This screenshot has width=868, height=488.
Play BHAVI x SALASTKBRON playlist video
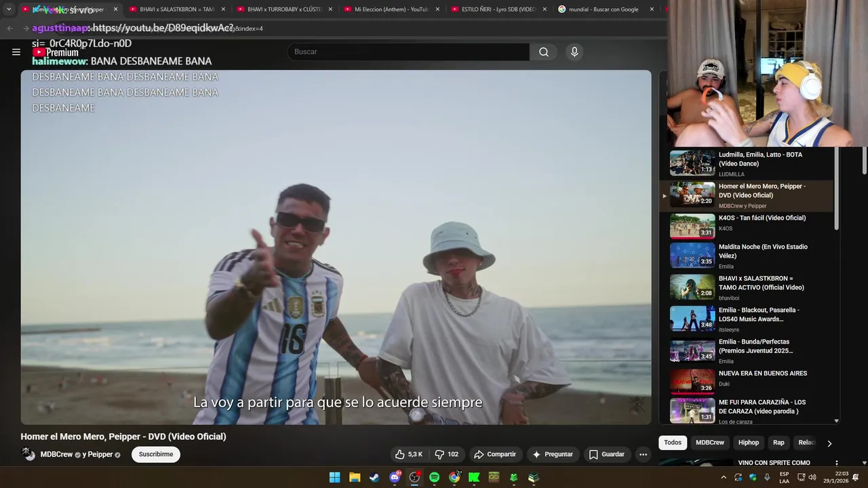click(x=746, y=287)
